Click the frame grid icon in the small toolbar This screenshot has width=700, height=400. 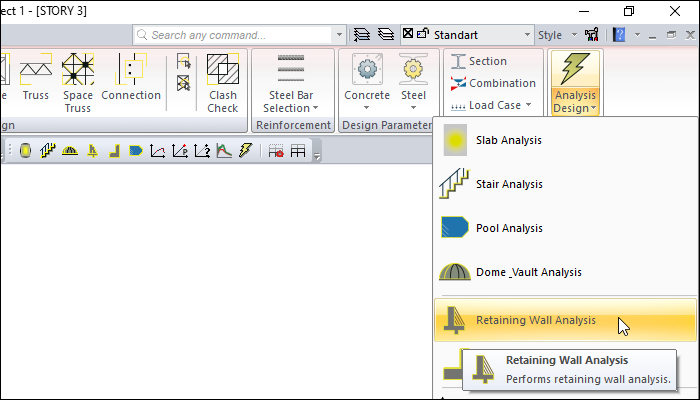[298, 151]
